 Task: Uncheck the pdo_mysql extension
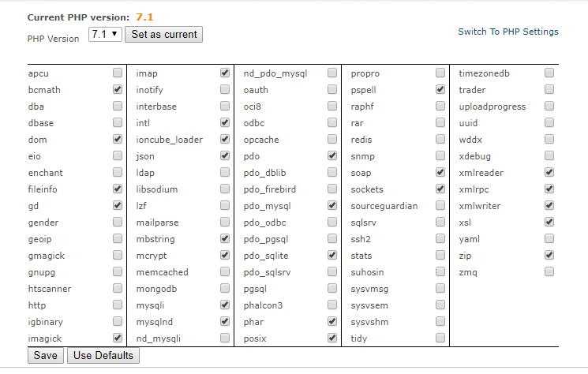point(332,206)
